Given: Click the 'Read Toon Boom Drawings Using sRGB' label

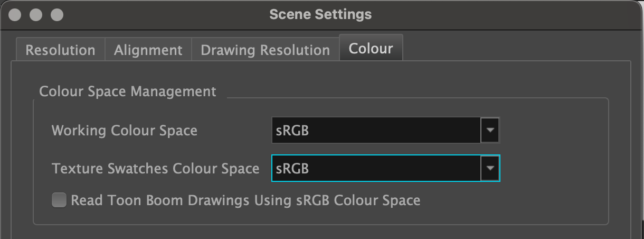Looking at the screenshot, I should [x=245, y=200].
